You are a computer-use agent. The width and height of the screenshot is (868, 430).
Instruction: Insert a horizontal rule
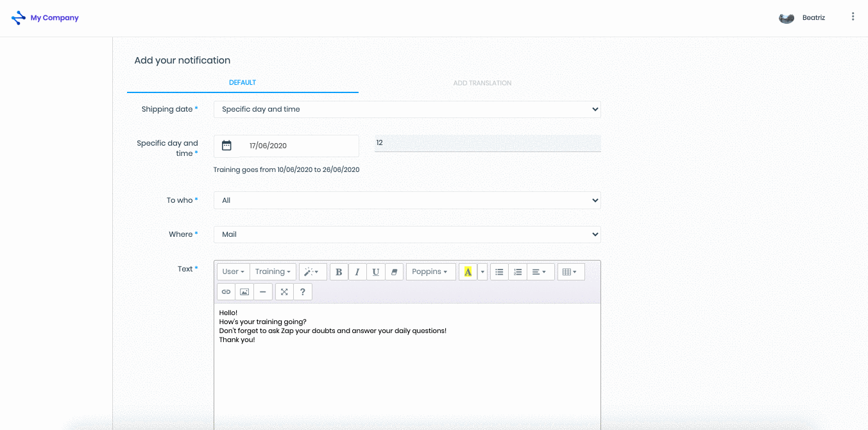(262, 292)
